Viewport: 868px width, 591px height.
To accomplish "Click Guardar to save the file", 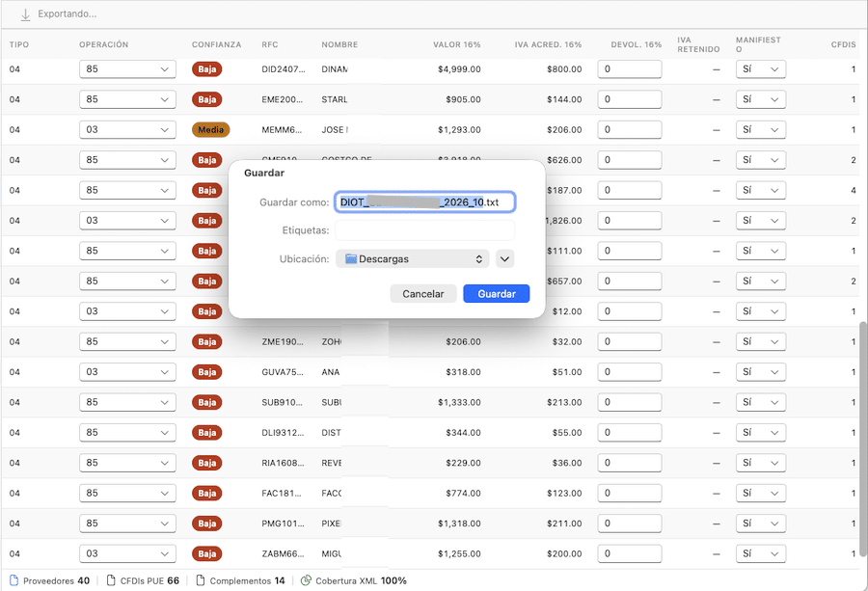I will (x=497, y=294).
